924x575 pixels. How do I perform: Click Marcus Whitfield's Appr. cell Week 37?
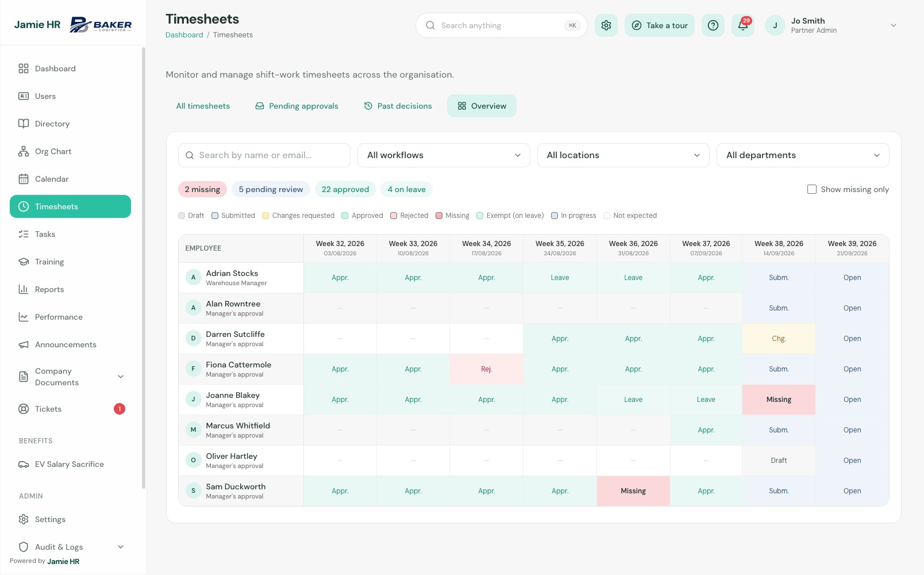706,430
